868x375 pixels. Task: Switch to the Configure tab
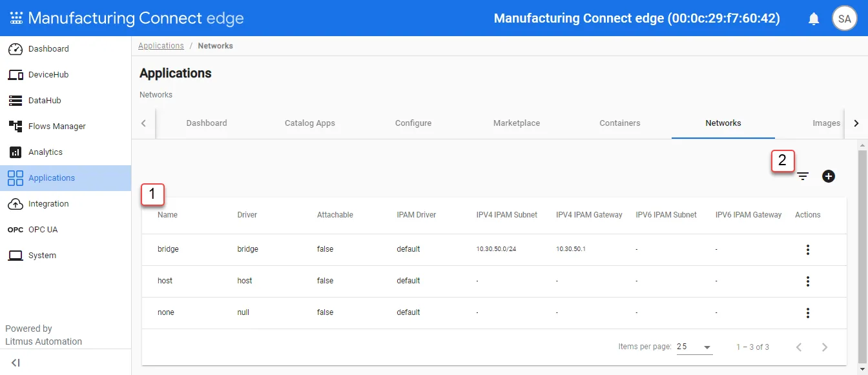(413, 123)
